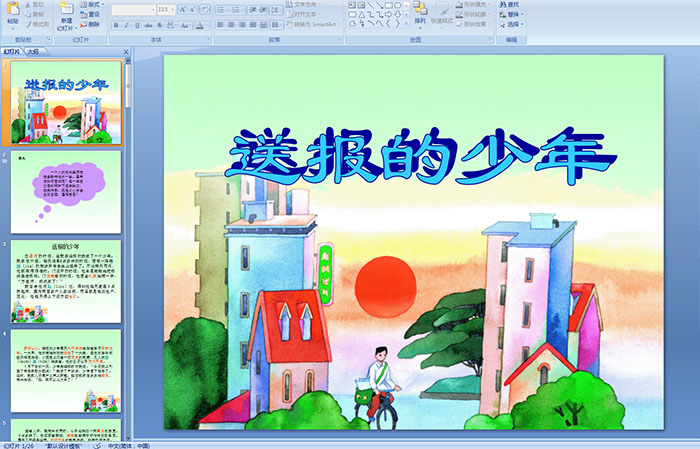Insert a horizontal text box shape
This screenshot has height=449, width=700.
coord(353,5)
